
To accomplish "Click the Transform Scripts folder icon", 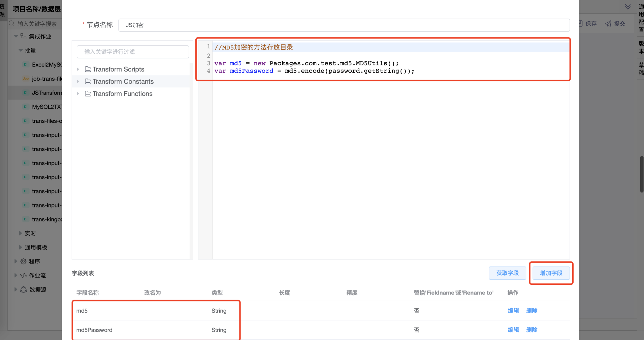I will [88, 69].
